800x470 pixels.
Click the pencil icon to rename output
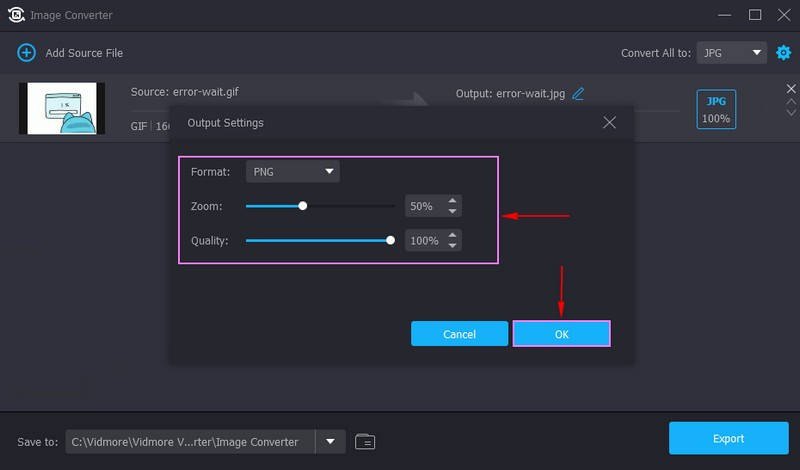click(x=578, y=94)
